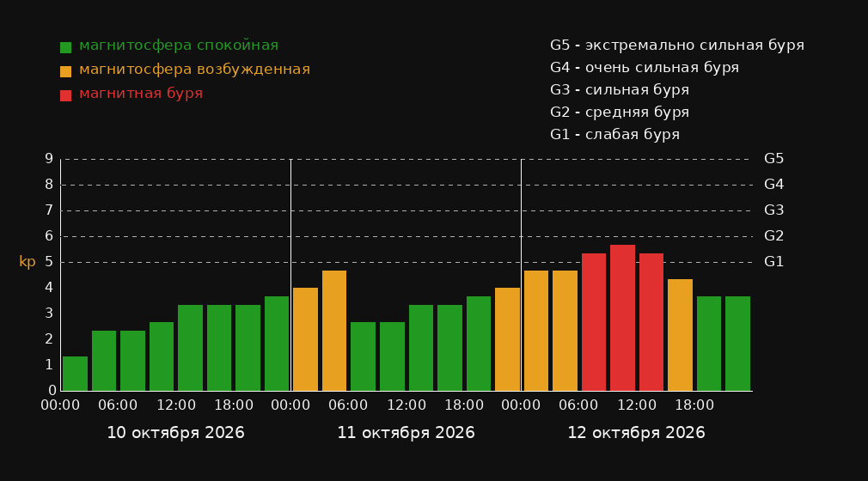This screenshot has width=868, height=481.
Task: Click the G1 storm level label on the axis
Action: [773, 262]
